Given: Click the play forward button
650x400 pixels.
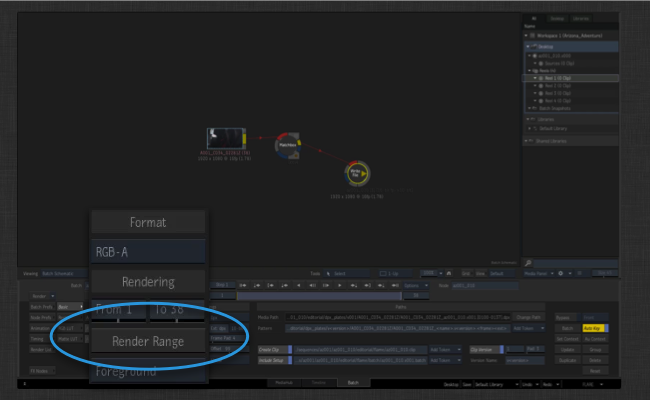Looking at the screenshot, I should 340,285.
